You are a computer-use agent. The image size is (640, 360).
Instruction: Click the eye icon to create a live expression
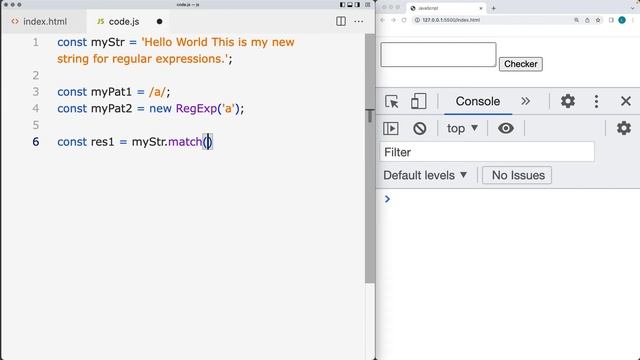[506, 129]
